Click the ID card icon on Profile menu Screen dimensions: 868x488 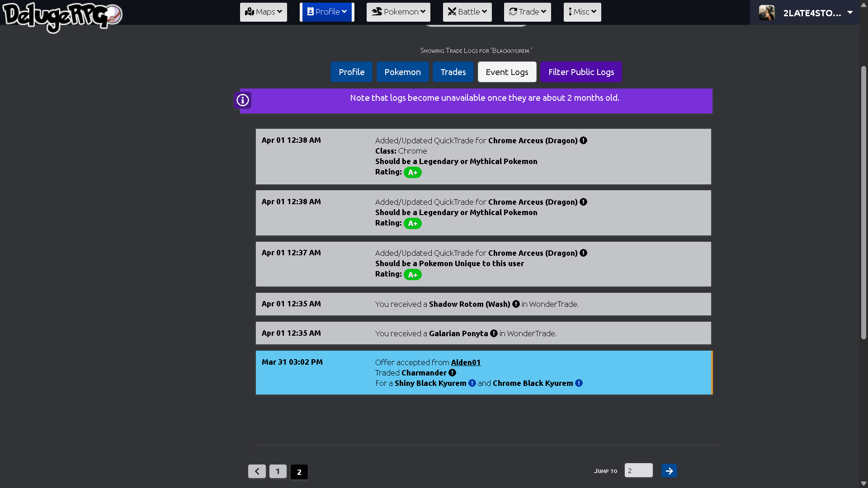click(x=311, y=12)
